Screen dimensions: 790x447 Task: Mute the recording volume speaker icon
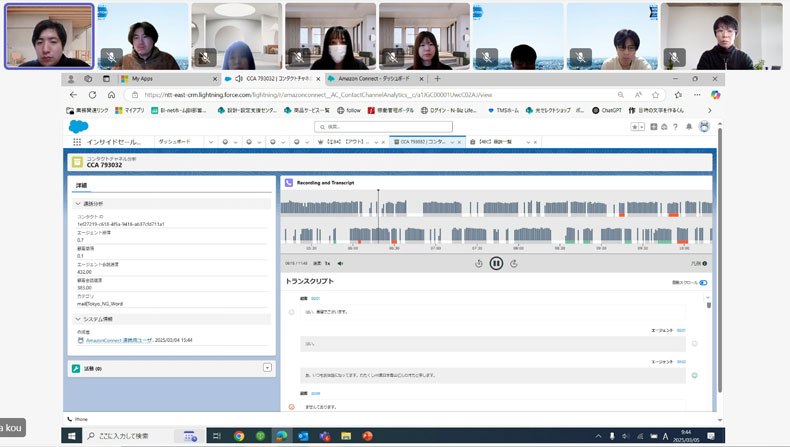[x=341, y=263]
